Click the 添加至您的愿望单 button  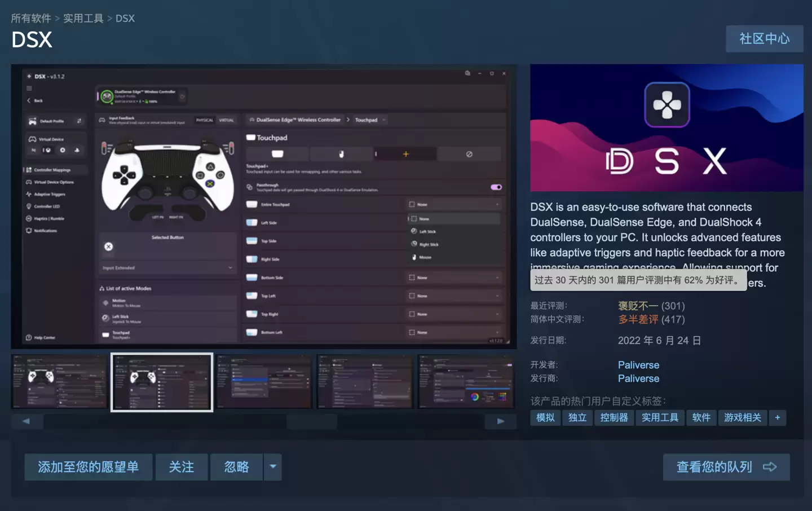click(x=88, y=467)
